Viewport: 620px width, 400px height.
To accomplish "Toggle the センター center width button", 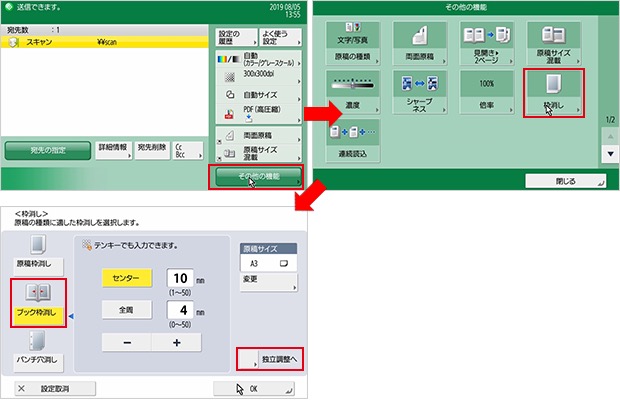I will 127,277.
